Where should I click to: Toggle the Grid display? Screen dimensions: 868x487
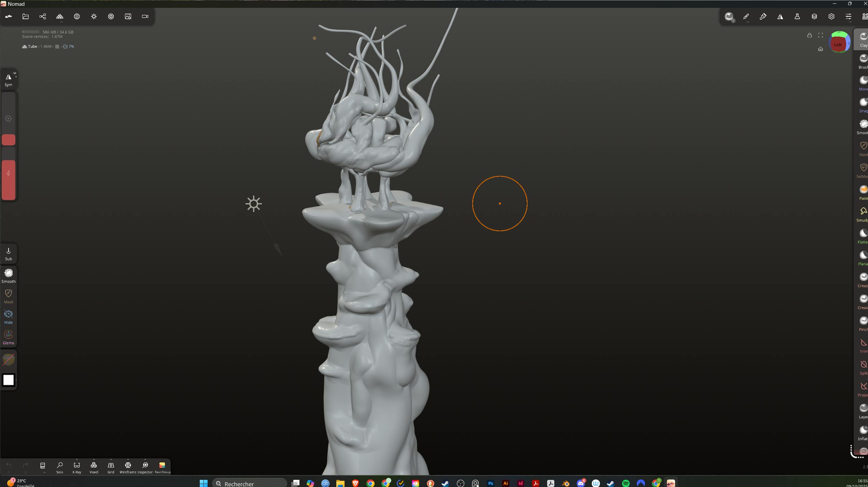(x=111, y=467)
